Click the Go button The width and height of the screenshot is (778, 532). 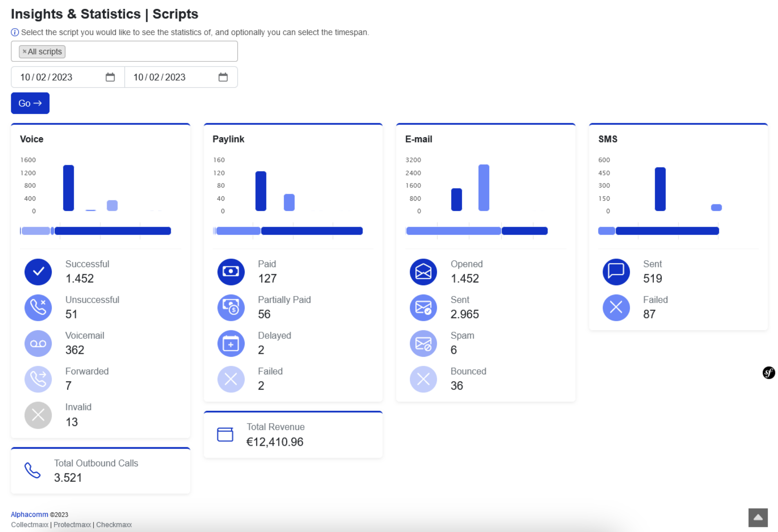(x=30, y=103)
